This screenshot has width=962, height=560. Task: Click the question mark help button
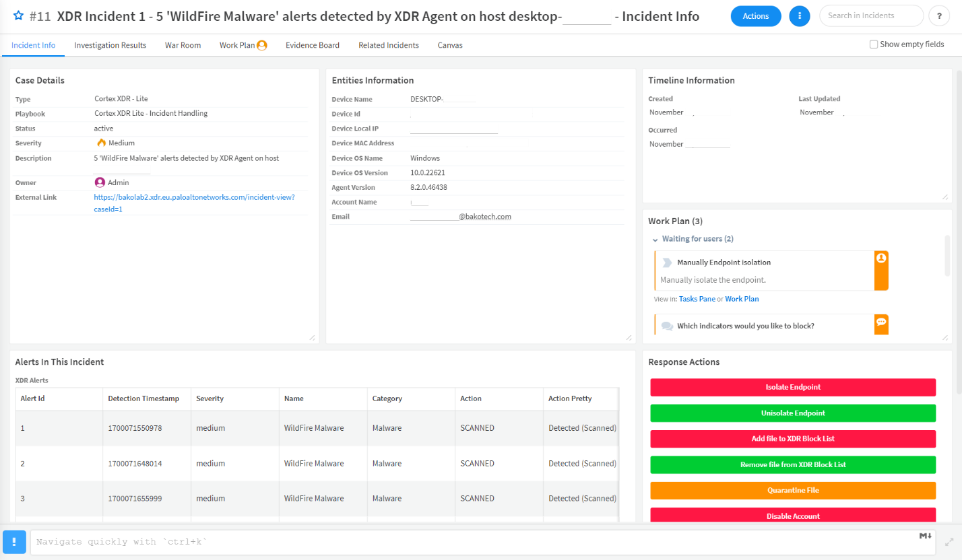939,15
